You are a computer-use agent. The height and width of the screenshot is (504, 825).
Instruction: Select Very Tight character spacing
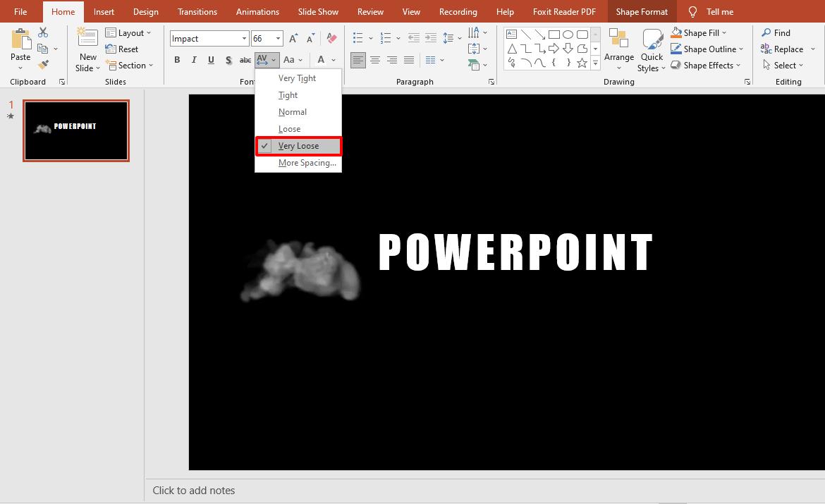click(x=297, y=78)
